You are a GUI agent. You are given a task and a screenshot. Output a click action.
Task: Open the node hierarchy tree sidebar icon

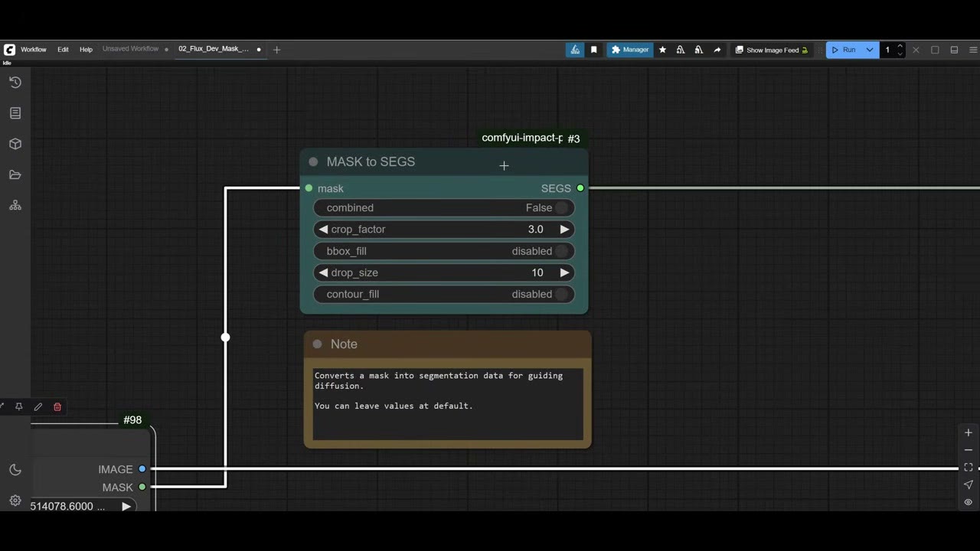tap(15, 205)
